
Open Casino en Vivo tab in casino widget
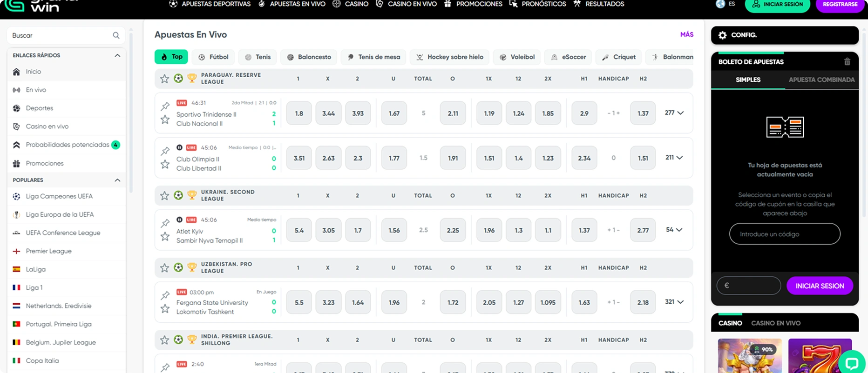(x=776, y=323)
